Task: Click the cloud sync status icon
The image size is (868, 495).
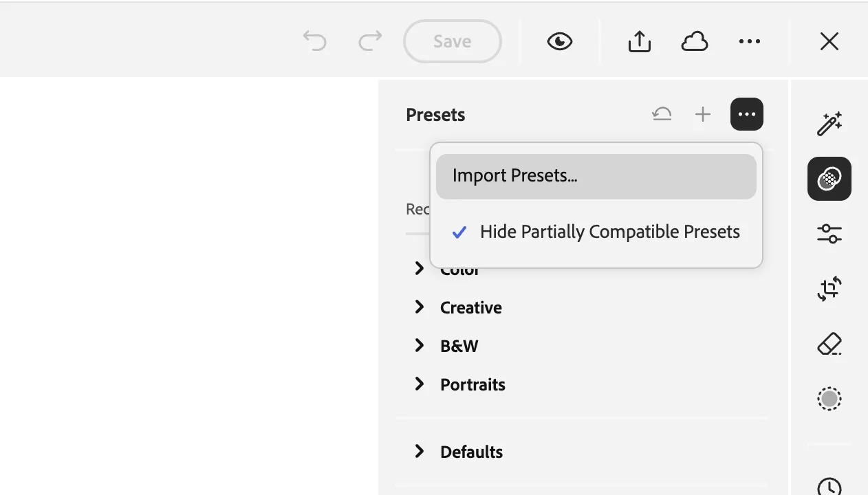Action: [x=695, y=41]
